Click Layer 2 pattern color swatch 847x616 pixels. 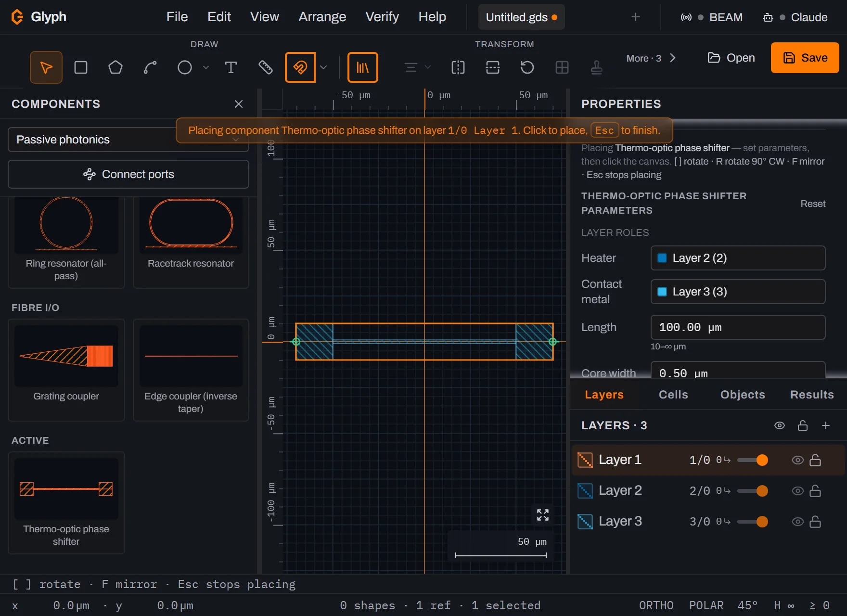coord(585,491)
